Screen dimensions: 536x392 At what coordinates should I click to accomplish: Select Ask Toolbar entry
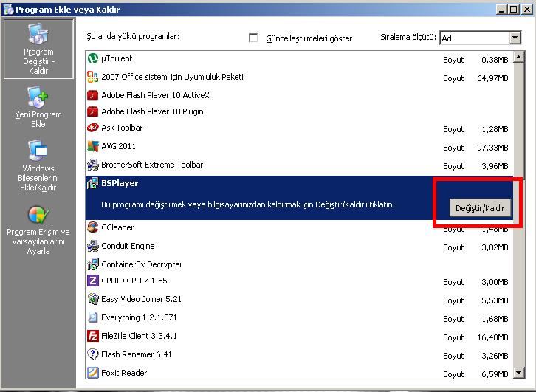point(299,128)
